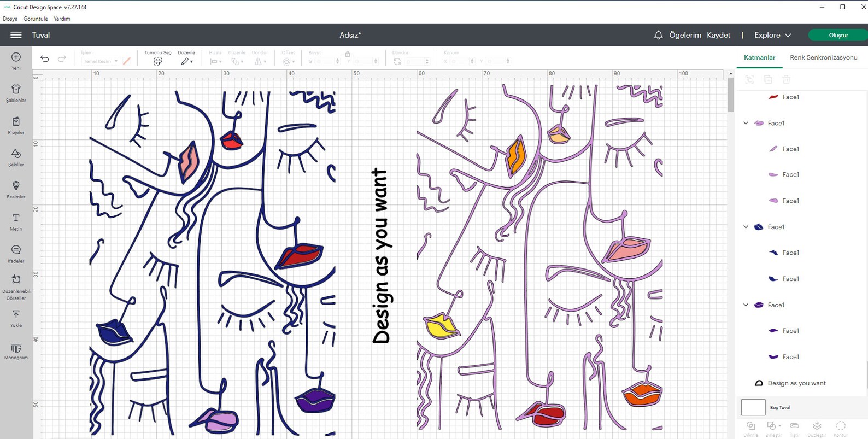The width and height of the screenshot is (868, 439).
Task: Click the Boyut height Y input field
Action: tap(365, 61)
